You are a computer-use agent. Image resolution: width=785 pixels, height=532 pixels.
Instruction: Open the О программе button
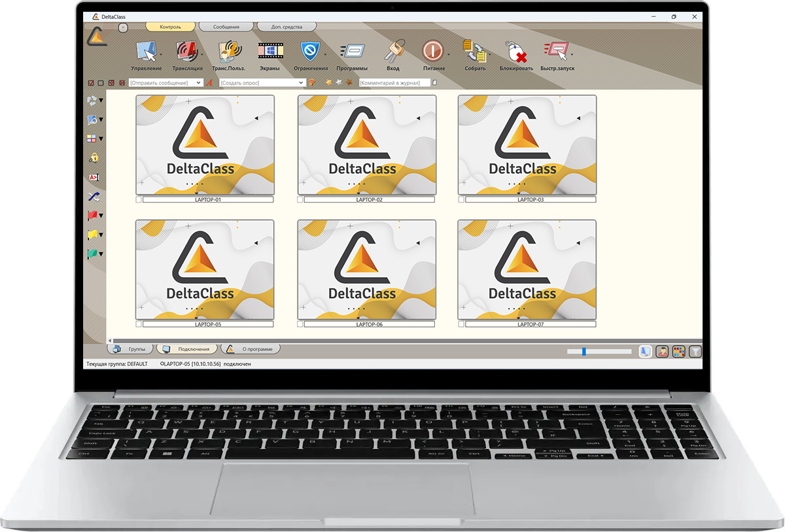point(251,350)
